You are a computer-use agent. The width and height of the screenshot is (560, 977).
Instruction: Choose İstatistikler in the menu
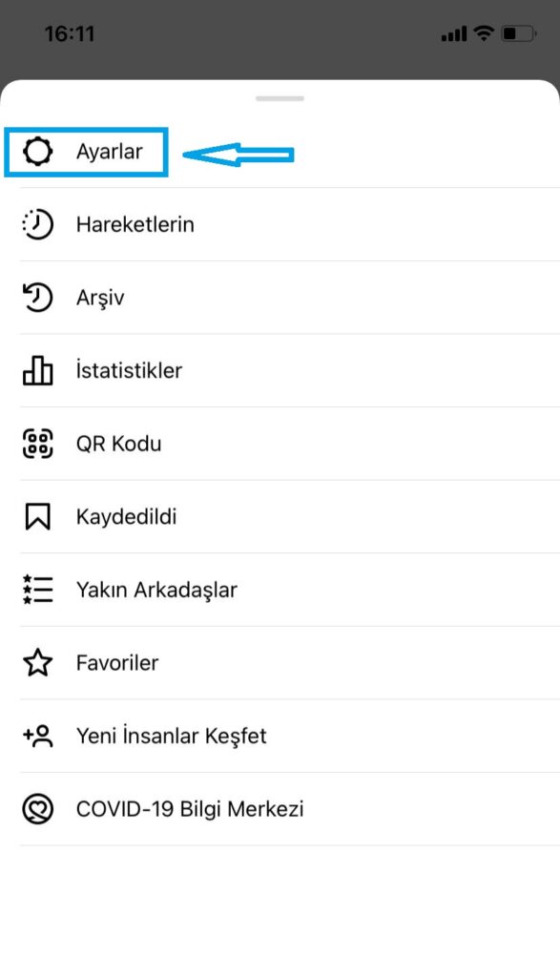coord(129,370)
